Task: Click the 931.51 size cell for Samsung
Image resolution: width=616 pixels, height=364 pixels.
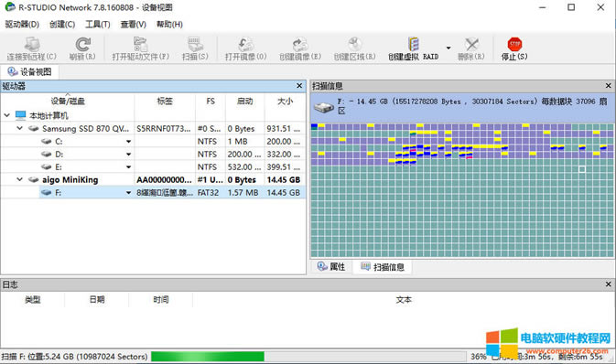Action: point(284,128)
